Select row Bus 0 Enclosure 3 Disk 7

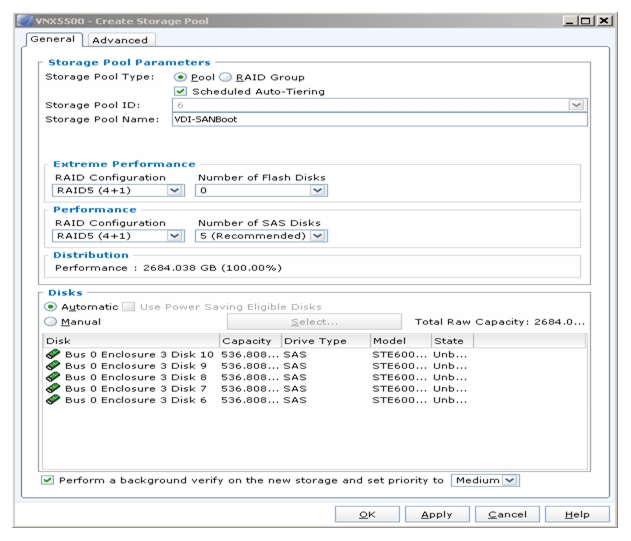(314, 388)
